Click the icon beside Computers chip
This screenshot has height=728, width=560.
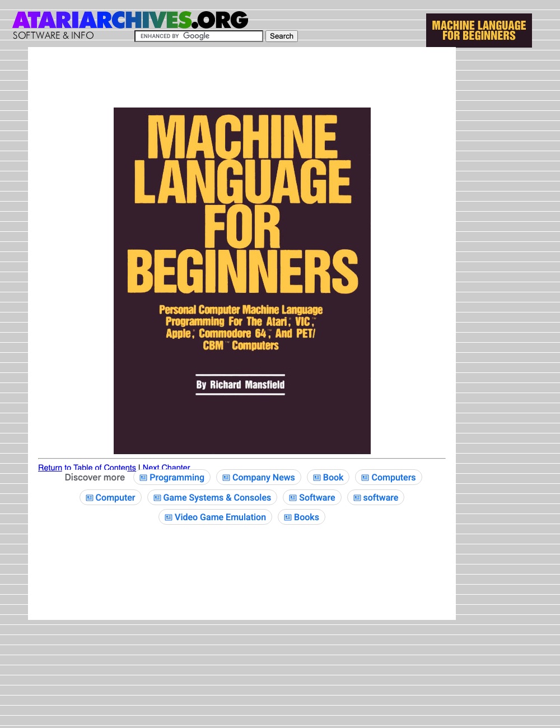tap(365, 478)
